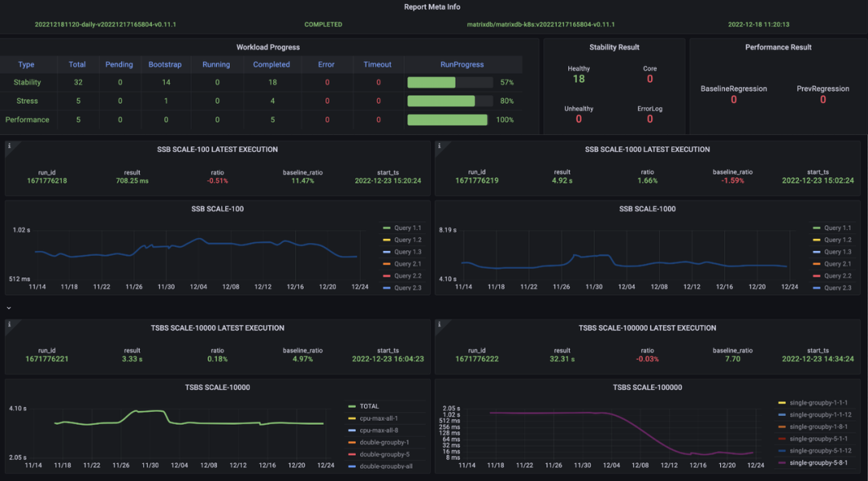Toggle single-groupby-5-1-1 series in legend
Viewport: 868px width, 481px height.
pos(819,439)
